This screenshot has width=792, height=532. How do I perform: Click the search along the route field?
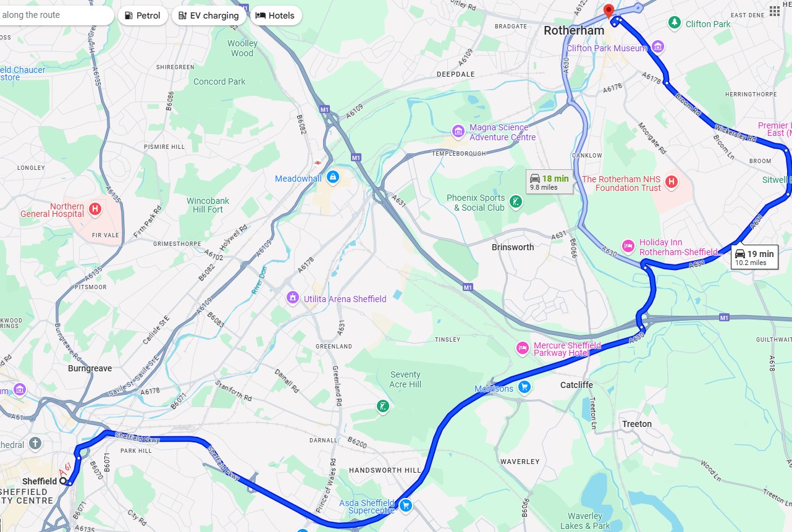tap(54, 15)
